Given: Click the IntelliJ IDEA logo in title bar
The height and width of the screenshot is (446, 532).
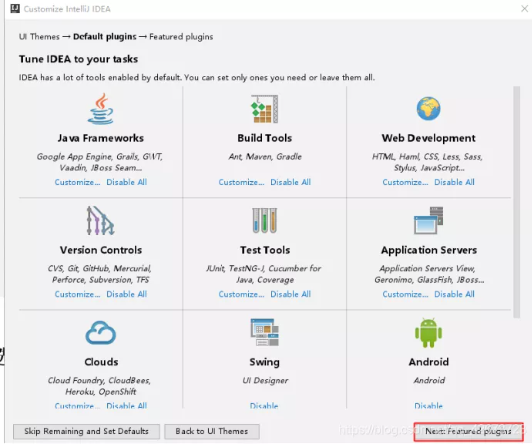Looking at the screenshot, I should click(x=15, y=8).
